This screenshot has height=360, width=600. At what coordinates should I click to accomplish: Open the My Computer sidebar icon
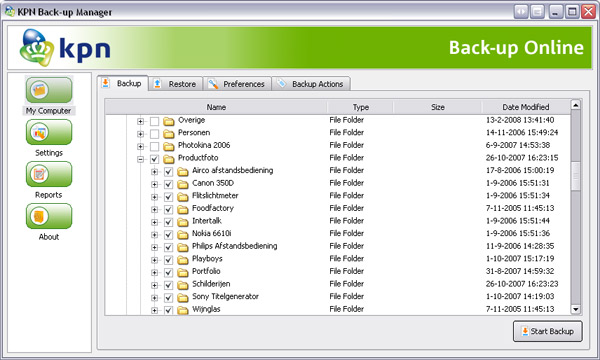pos(49,90)
